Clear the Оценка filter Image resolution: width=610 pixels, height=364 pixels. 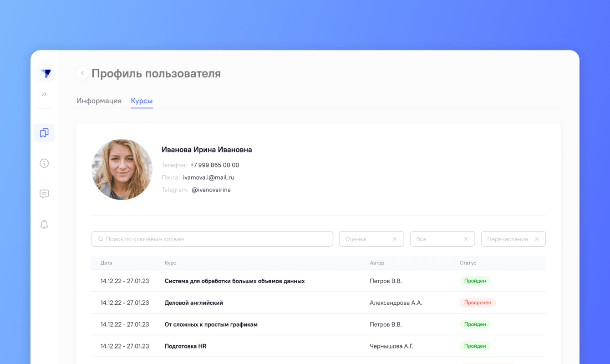395,239
